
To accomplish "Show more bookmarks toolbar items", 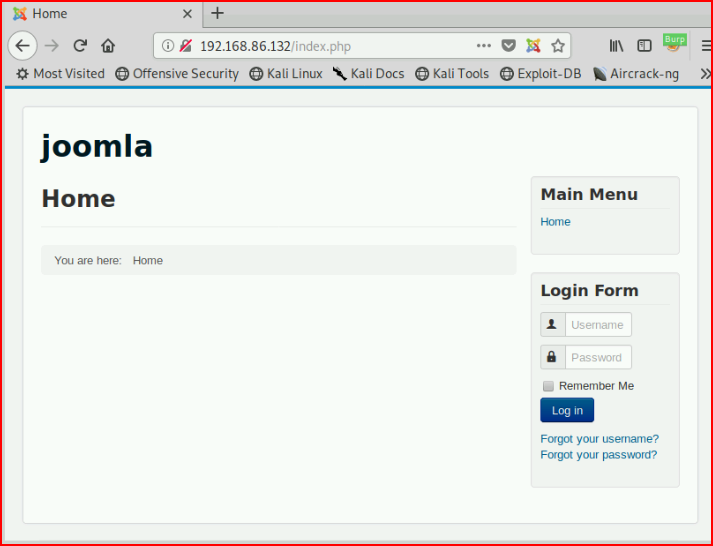I will [x=705, y=74].
